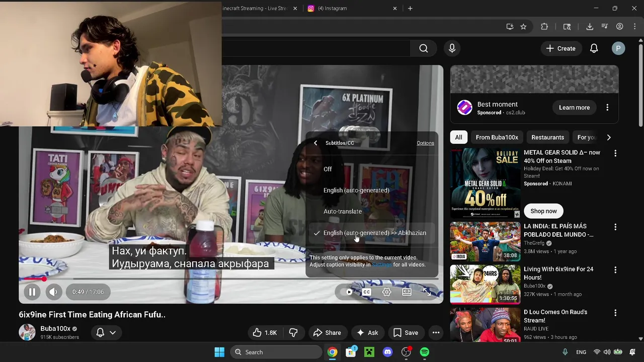The width and height of the screenshot is (644, 362).
Task: Click the YouTube search input field
Action: point(316,48)
